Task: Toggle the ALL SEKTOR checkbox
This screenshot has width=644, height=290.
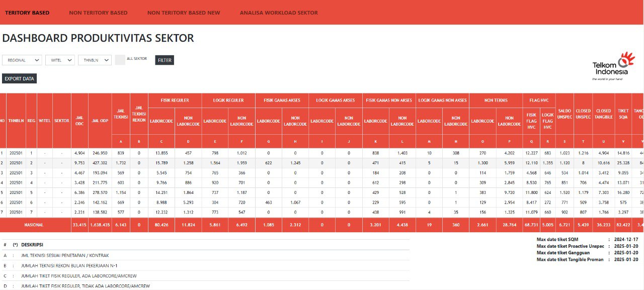Action: (120, 60)
